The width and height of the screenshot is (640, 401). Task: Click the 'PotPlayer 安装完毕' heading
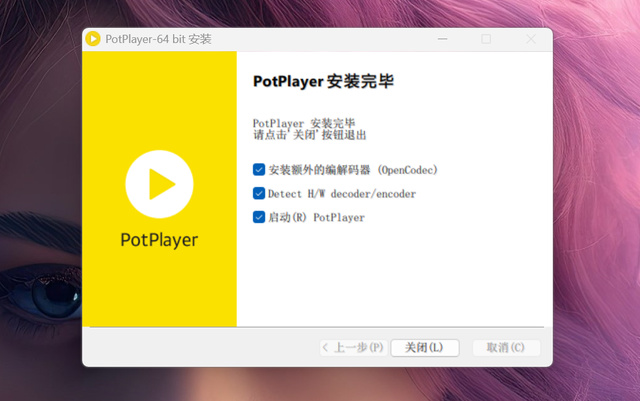pyautogui.click(x=323, y=81)
